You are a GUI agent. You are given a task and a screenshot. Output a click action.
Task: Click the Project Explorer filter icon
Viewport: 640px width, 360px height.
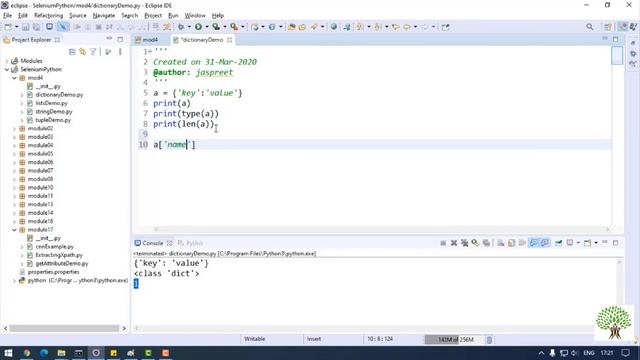pyautogui.click(x=93, y=52)
